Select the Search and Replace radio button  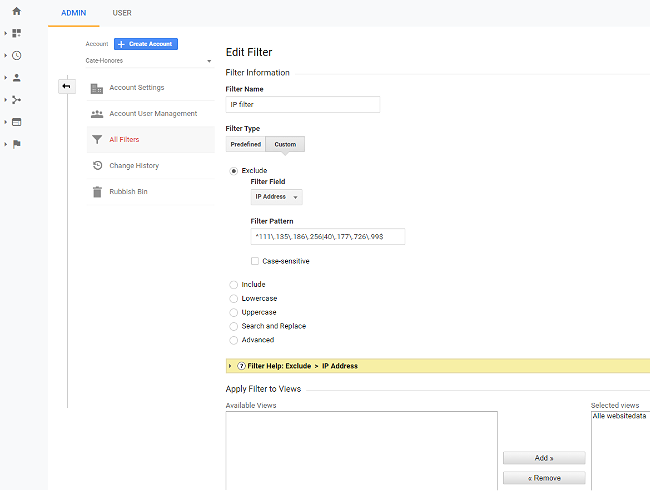tap(234, 326)
